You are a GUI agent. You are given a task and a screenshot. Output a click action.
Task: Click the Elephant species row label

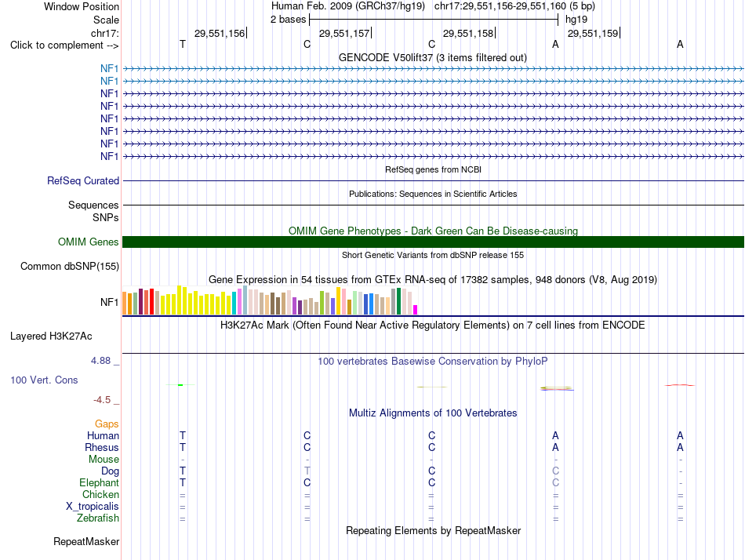99,482
